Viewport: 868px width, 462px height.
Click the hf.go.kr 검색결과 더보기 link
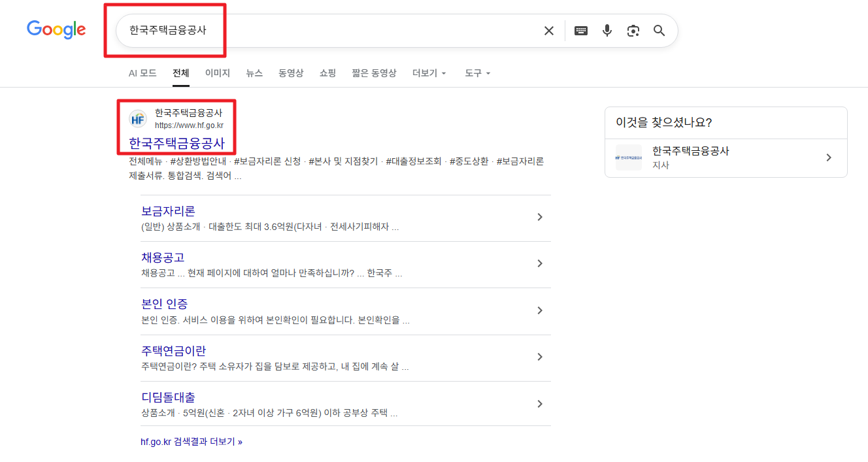192,441
